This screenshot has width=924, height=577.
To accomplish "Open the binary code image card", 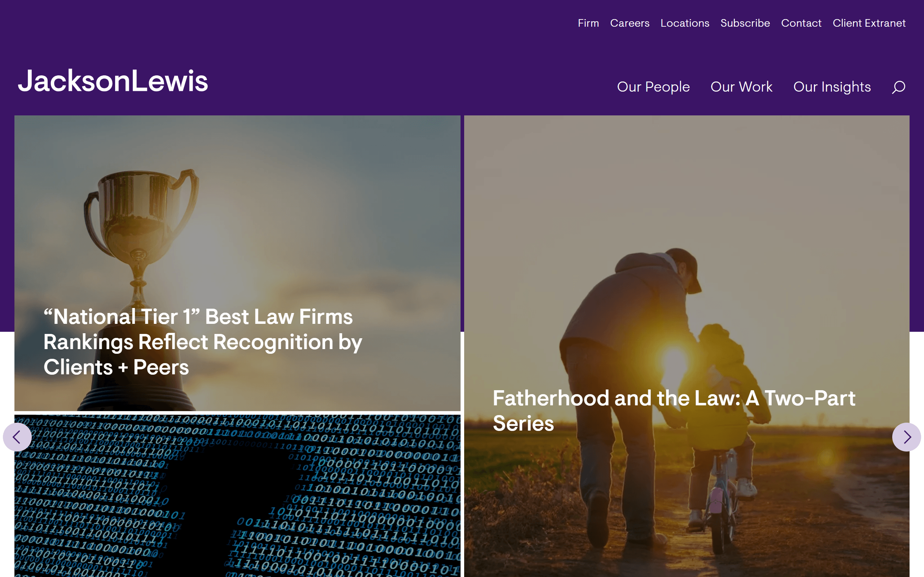I will click(x=237, y=496).
